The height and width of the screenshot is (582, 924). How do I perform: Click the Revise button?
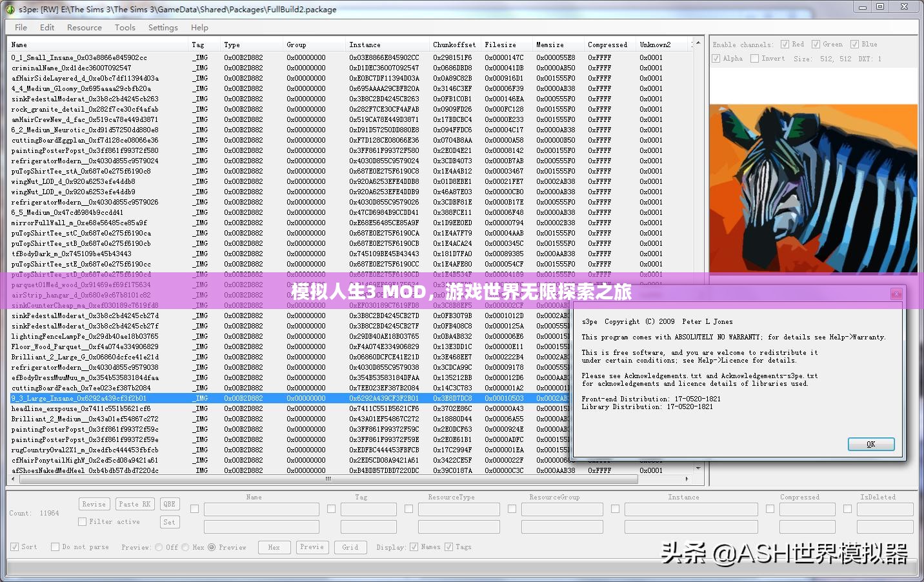pyautogui.click(x=94, y=504)
